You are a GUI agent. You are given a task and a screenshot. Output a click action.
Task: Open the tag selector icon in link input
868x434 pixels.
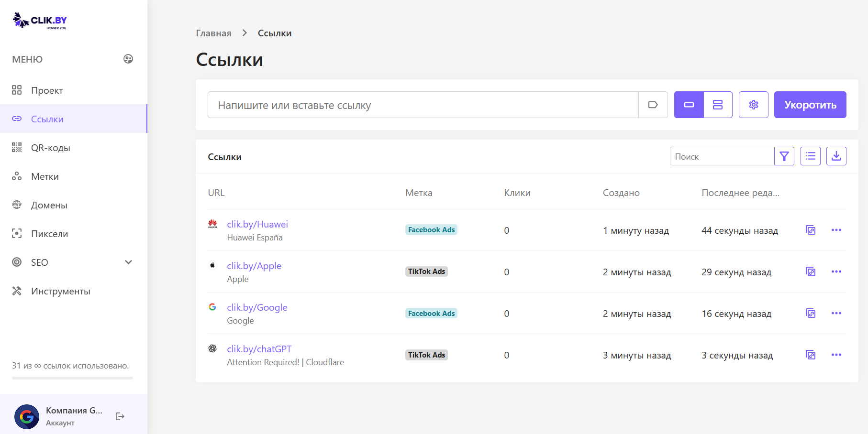pyautogui.click(x=653, y=105)
